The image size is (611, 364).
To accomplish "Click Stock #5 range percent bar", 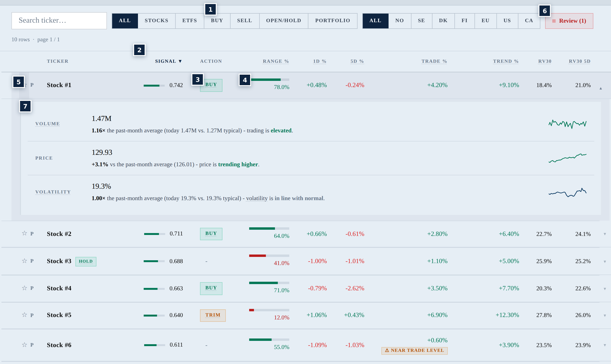I will (x=269, y=310).
